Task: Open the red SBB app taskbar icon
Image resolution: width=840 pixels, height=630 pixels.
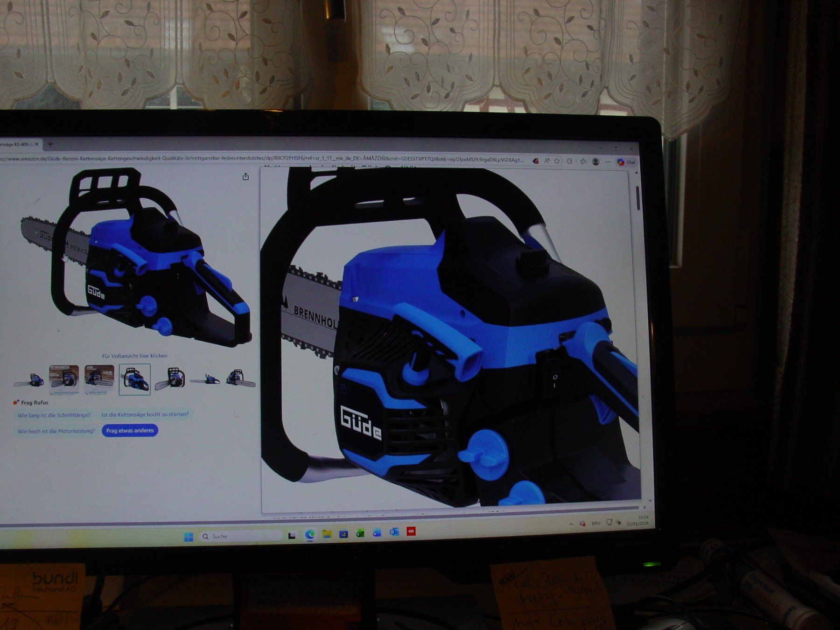Action: click(411, 531)
